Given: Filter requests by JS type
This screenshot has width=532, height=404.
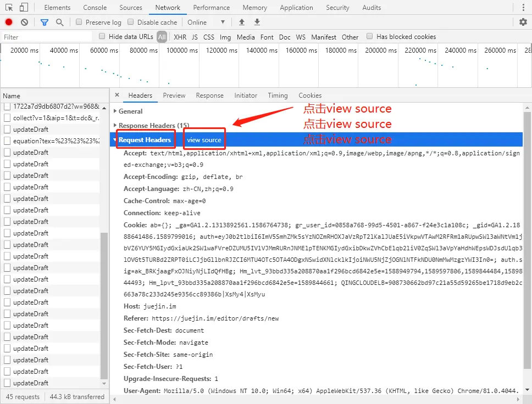Looking at the screenshot, I should coord(195,37).
